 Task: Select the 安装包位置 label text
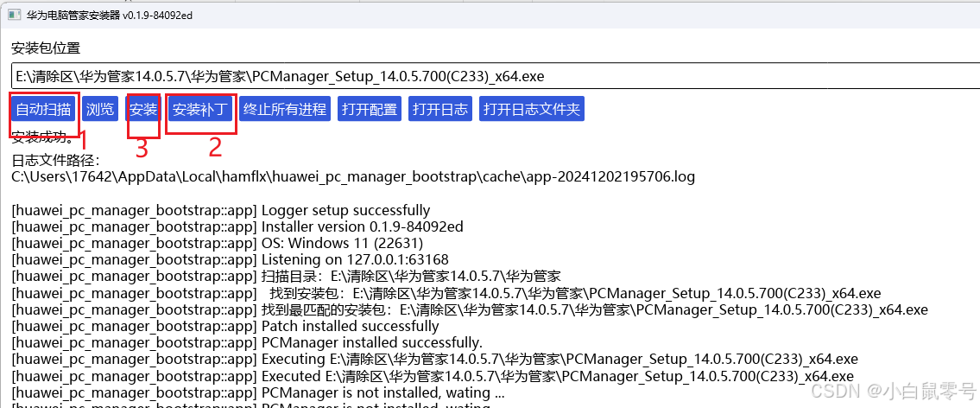[x=46, y=48]
